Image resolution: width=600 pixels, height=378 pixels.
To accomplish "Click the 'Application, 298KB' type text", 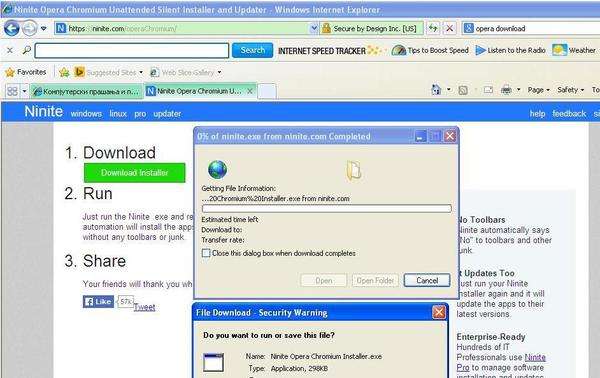I will (299, 368).
